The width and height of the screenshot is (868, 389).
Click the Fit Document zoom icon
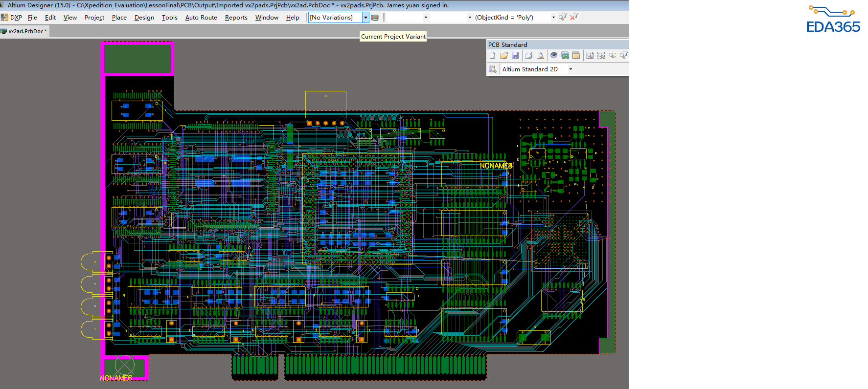pyautogui.click(x=590, y=56)
